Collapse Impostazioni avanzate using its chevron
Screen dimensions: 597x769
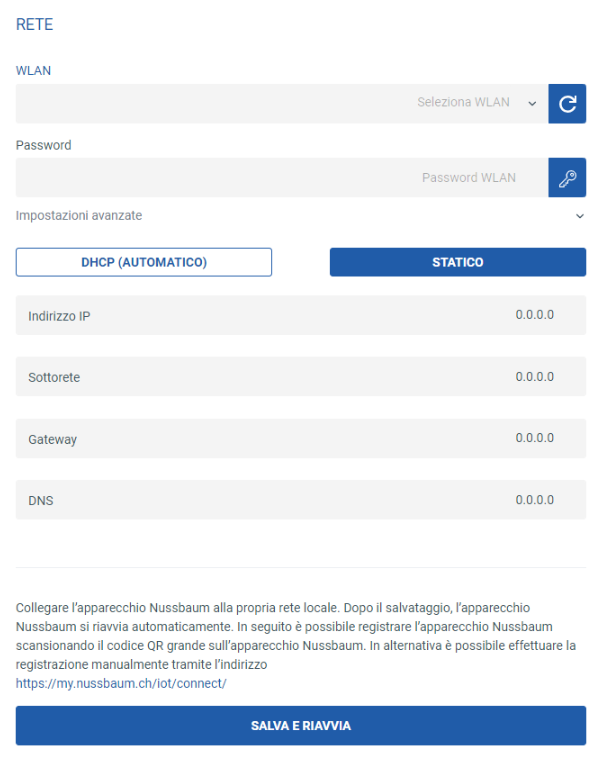coord(580,216)
